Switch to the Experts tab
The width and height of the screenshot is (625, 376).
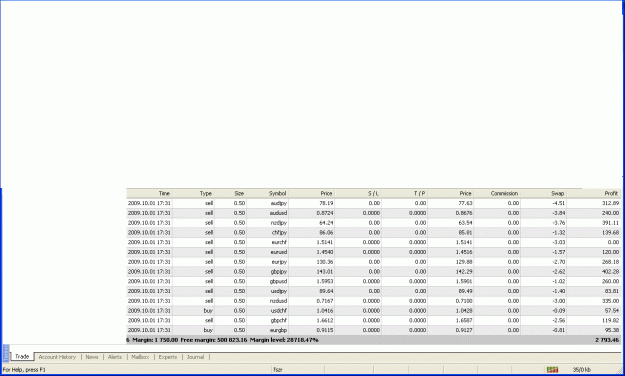168,357
